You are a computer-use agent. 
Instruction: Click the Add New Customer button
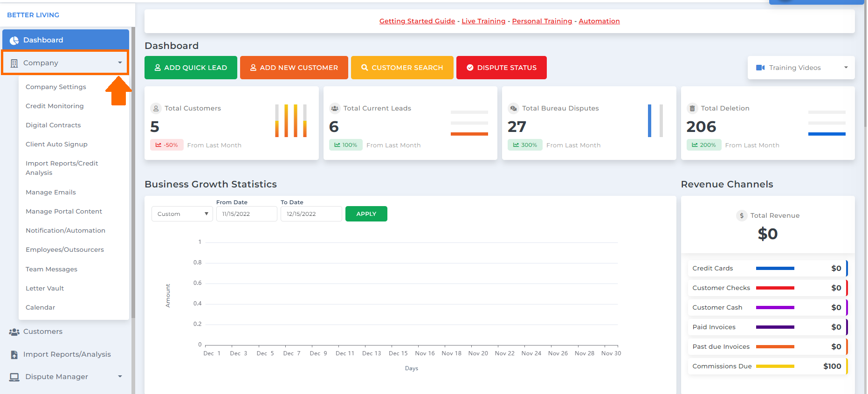(x=294, y=68)
